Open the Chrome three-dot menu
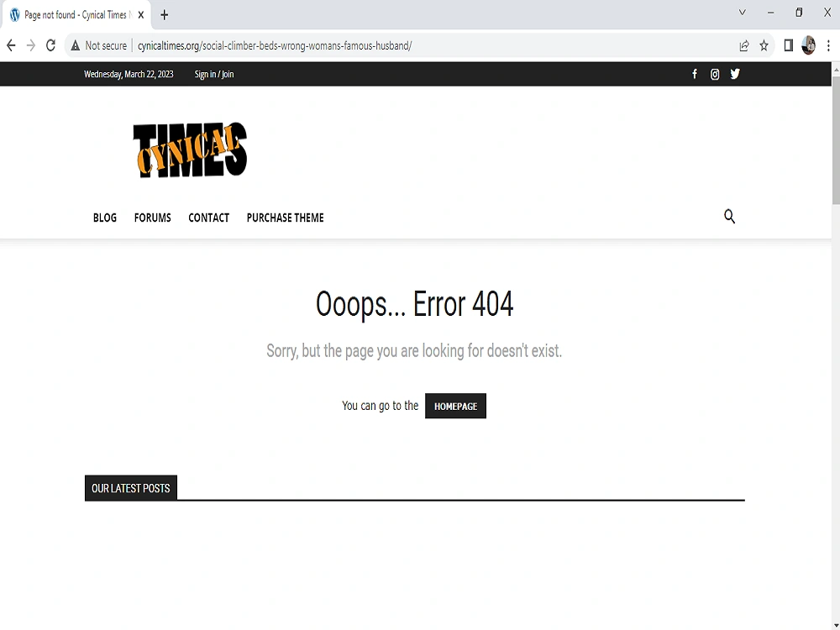Image resolution: width=840 pixels, height=630 pixels. point(828,45)
